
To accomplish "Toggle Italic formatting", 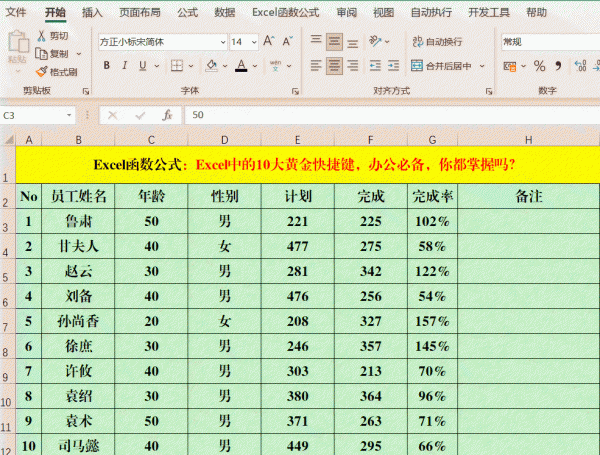I will tap(125, 66).
